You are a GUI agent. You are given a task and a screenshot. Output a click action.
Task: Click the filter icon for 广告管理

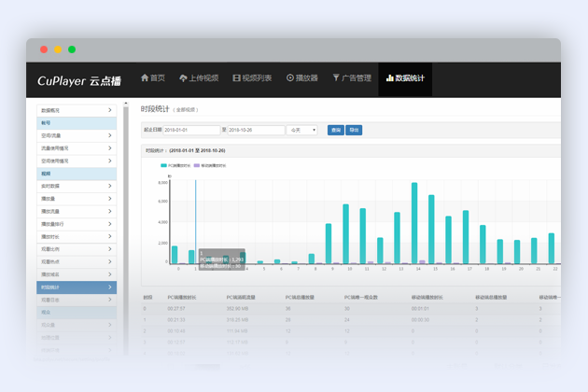336,78
